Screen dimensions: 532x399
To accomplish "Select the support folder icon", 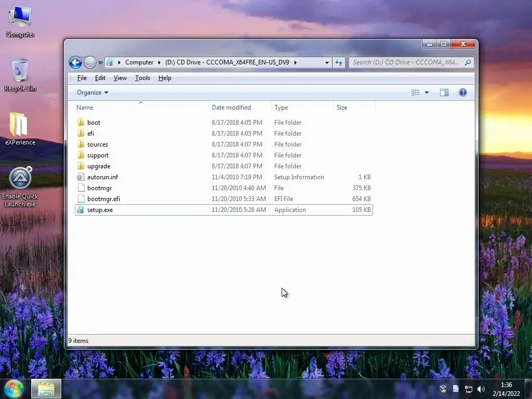I will tap(81, 155).
